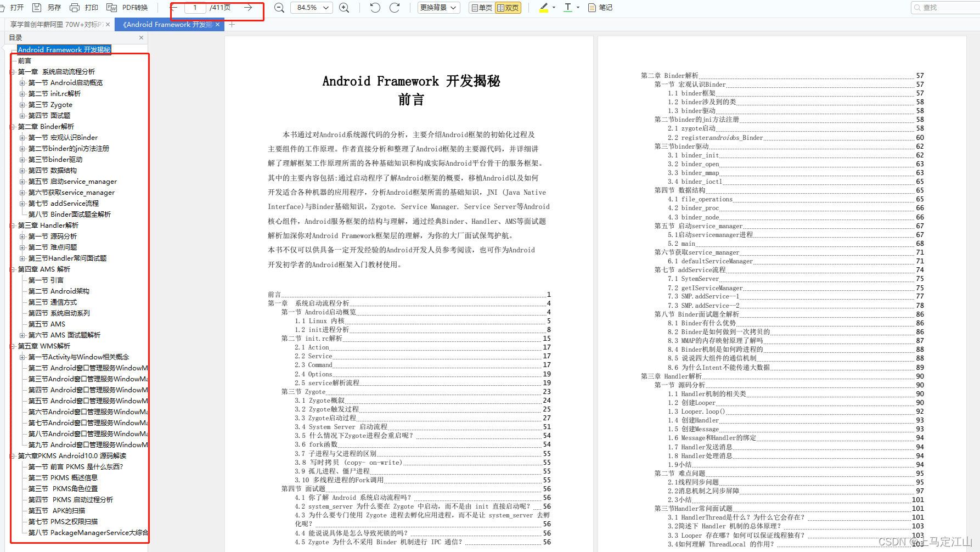Expand 第二节 init.rc解析 node
Image resolution: width=980 pixels, height=552 pixels.
(22, 94)
